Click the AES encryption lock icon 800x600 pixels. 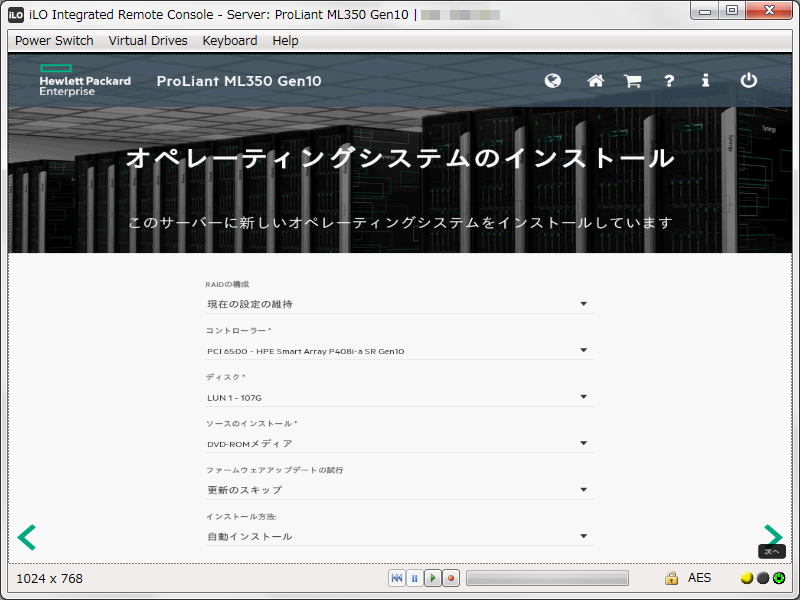click(671, 577)
